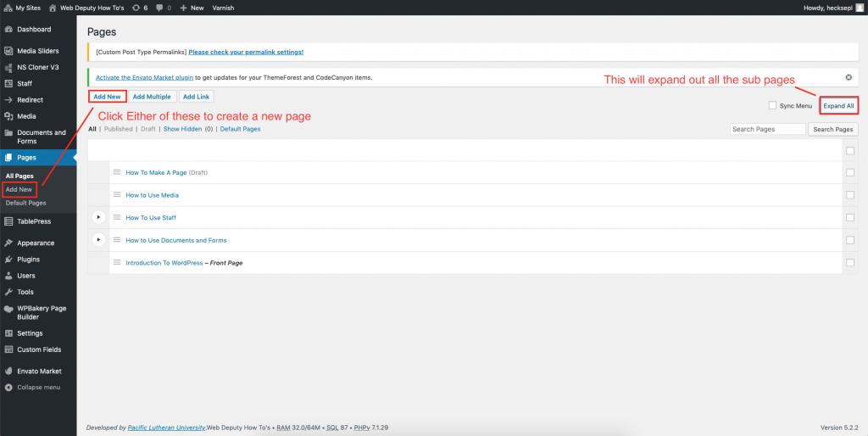Open Add New in Pages submenu
The image size is (868, 436).
[x=19, y=189]
